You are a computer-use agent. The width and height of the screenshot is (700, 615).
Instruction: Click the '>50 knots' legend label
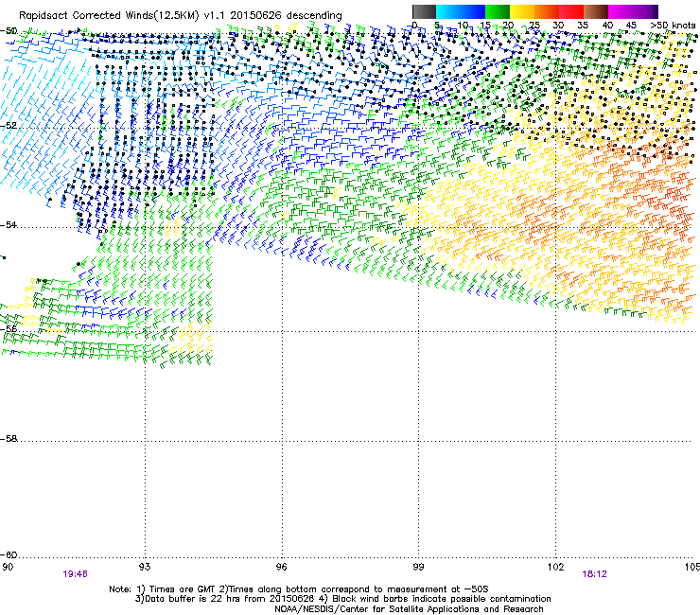tap(673, 26)
